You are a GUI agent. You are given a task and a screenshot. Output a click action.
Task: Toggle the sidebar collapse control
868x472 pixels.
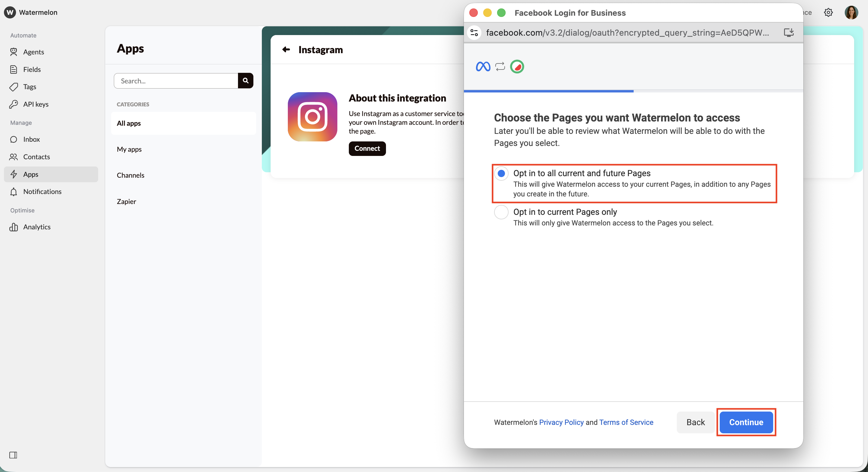click(14, 455)
